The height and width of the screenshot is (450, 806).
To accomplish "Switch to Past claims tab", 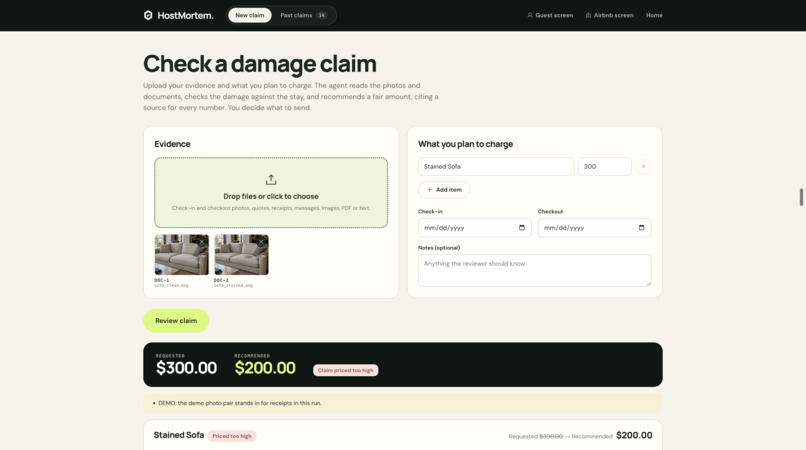I will pyautogui.click(x=303, y=15).
